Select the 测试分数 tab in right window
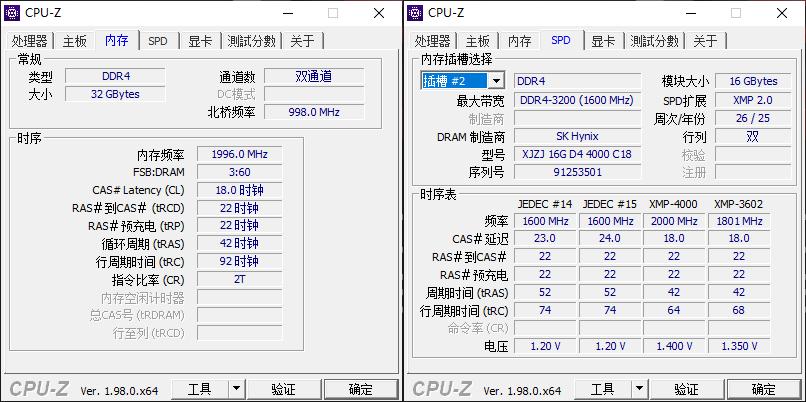Viewport: 806px width, 402px height. 654,41
